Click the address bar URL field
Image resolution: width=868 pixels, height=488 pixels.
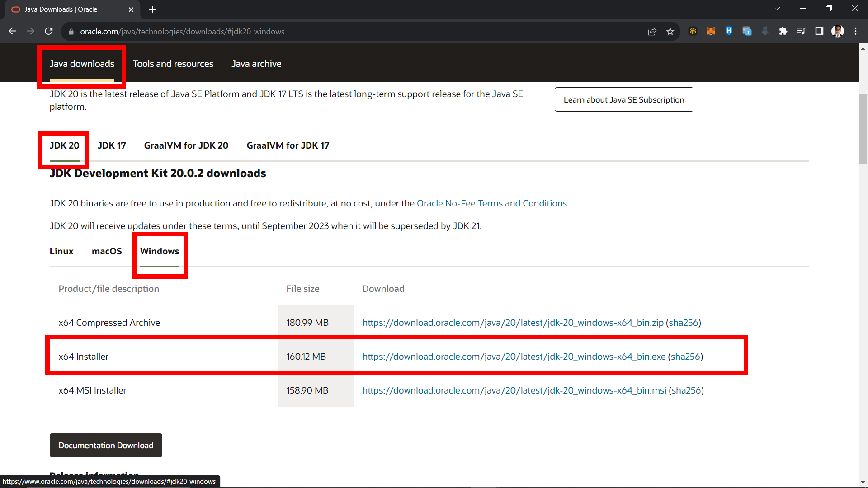[316, 32]
